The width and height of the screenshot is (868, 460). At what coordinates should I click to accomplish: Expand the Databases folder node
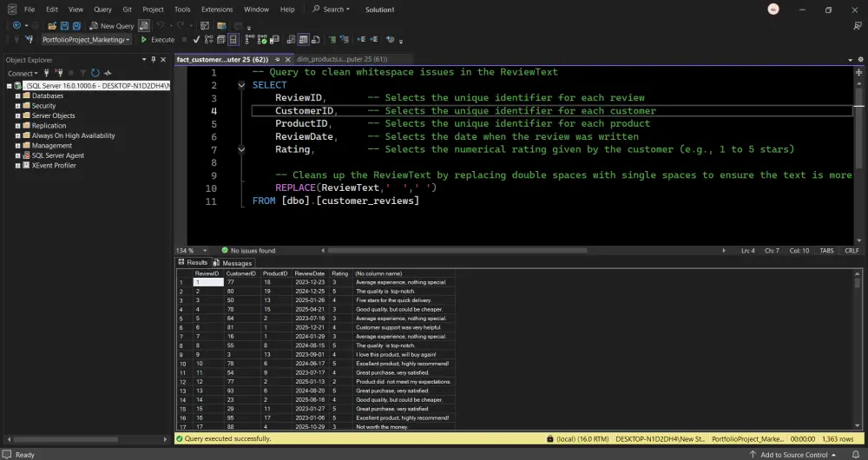tap(17, 95)
